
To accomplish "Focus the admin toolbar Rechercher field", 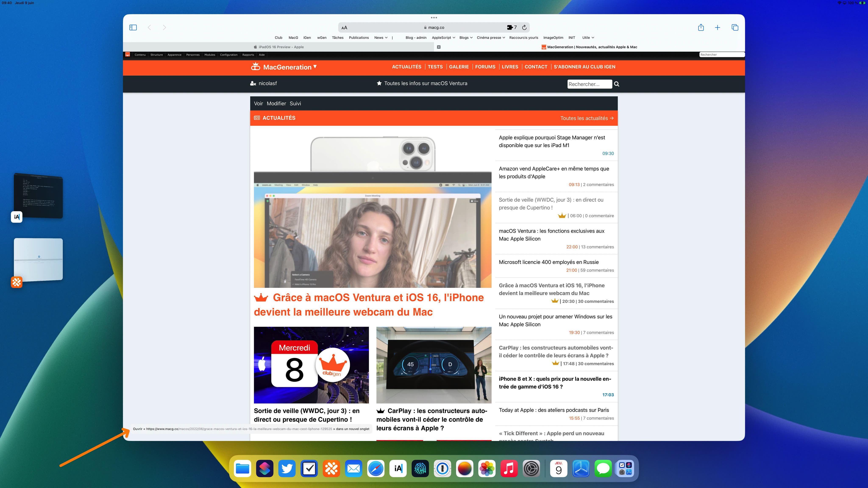I will click(722, 55).
